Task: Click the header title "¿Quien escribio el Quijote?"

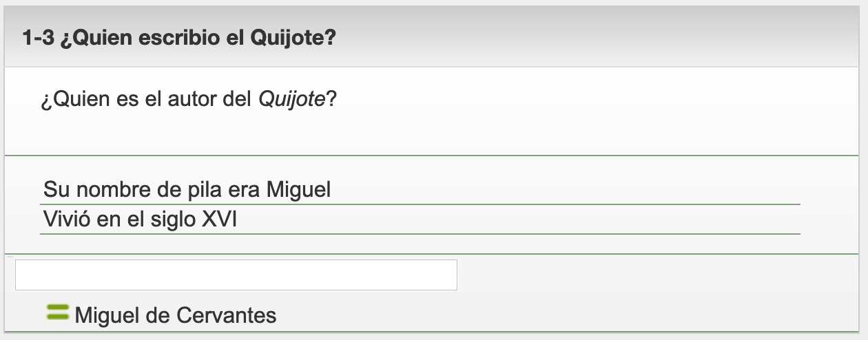Action: (198, 37)
